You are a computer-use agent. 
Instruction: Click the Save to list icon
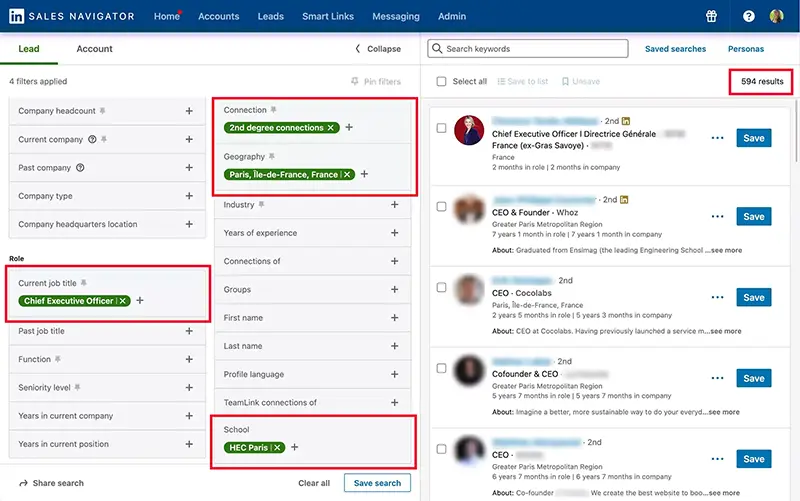[501, 81]
